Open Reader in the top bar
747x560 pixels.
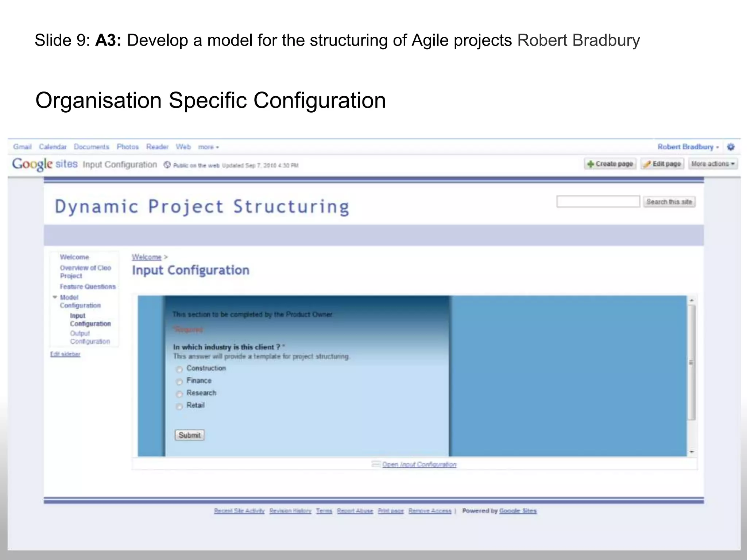point(157,147)
